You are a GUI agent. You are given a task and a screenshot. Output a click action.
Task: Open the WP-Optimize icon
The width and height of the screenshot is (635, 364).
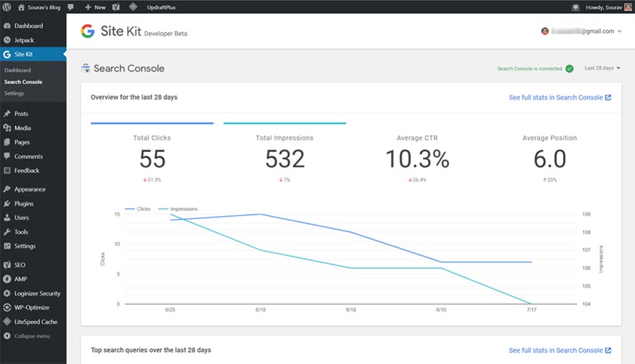click(x=7, y=307)
